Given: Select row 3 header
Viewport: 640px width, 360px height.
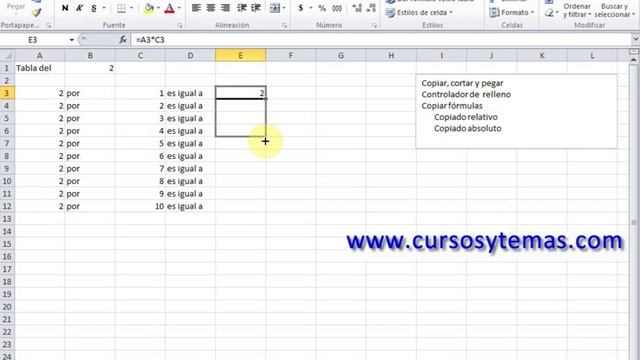Looking at the screenshot, I should [x=7, y=93].
